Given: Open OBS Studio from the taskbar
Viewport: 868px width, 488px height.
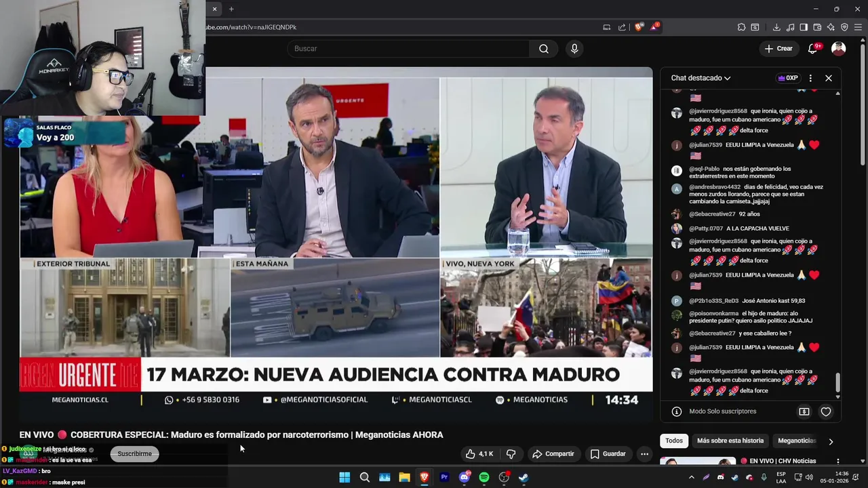Looking at the screenshot, I should [x=504, y=477].
